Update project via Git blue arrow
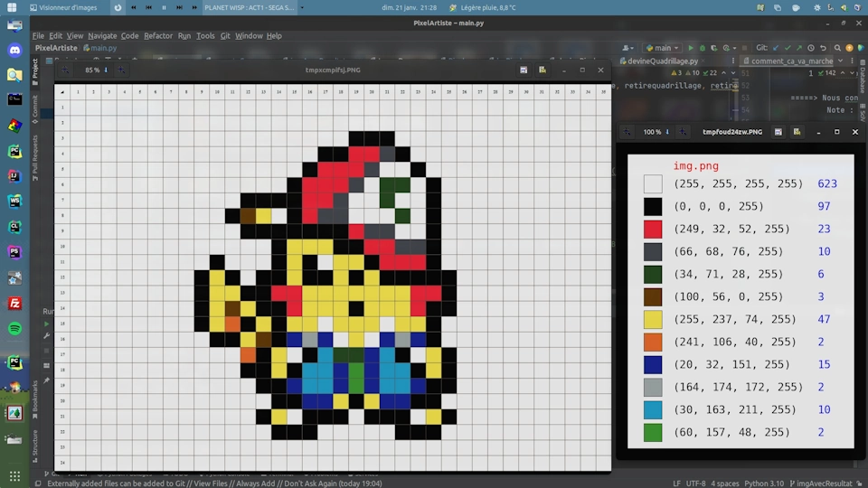The width and height of the screenshot is (868, 488). pos(776,48)
